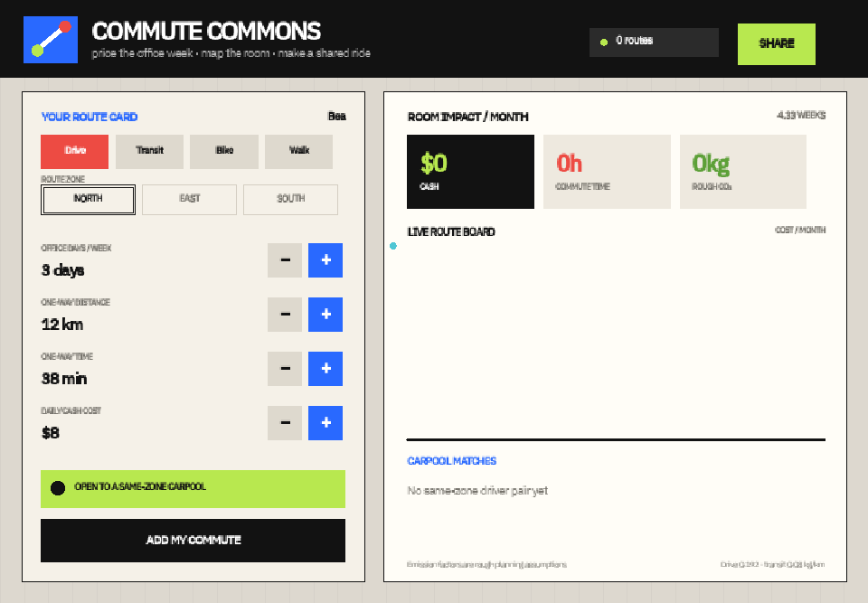
Task: Click the $0 cash impact card
Action: 470,172
